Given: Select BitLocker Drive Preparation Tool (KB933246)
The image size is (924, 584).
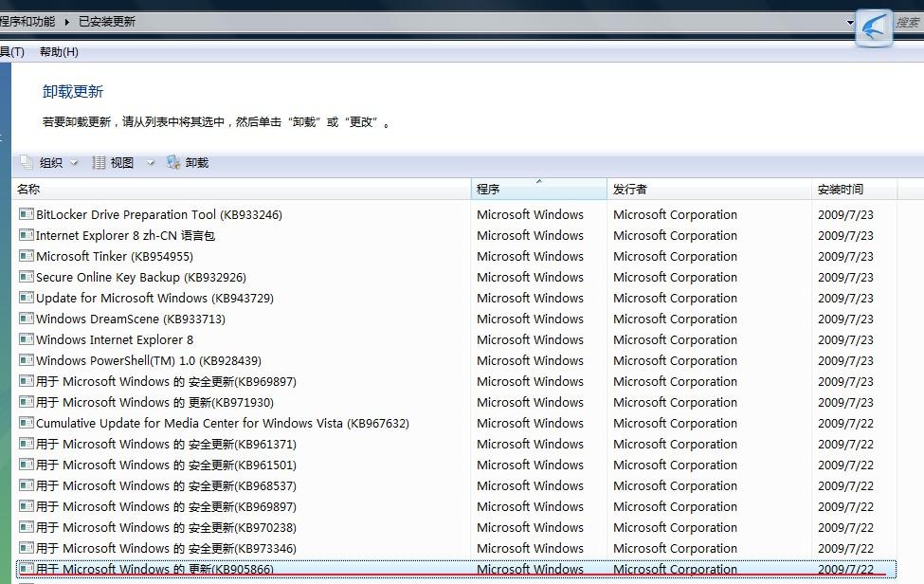Looking at the screenshot, I should coord(159,214).
